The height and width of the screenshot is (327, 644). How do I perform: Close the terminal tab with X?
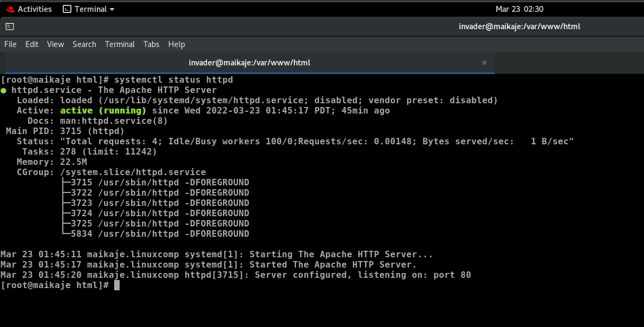(484, 63)
